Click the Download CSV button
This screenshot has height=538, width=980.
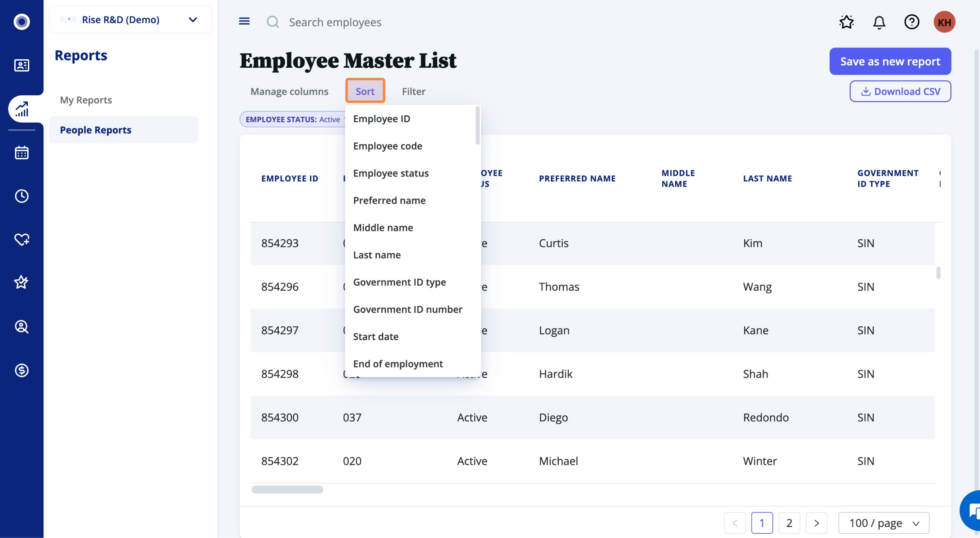900,91
